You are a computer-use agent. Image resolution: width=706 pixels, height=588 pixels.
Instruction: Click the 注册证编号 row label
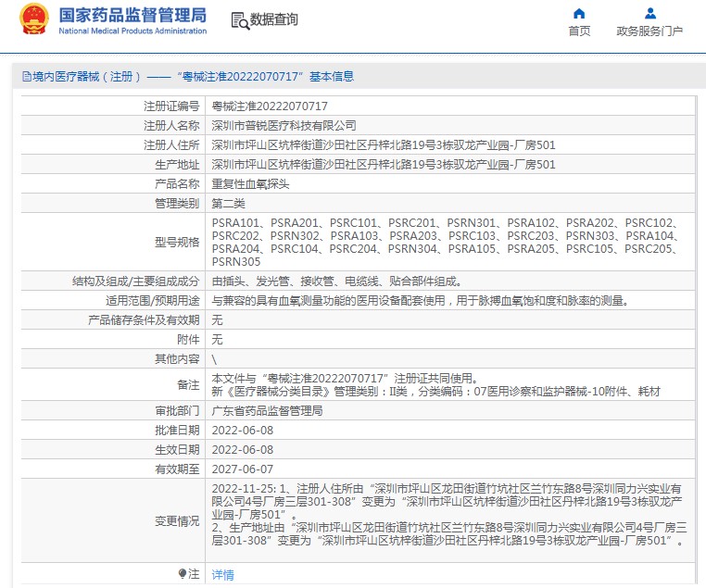171,106
